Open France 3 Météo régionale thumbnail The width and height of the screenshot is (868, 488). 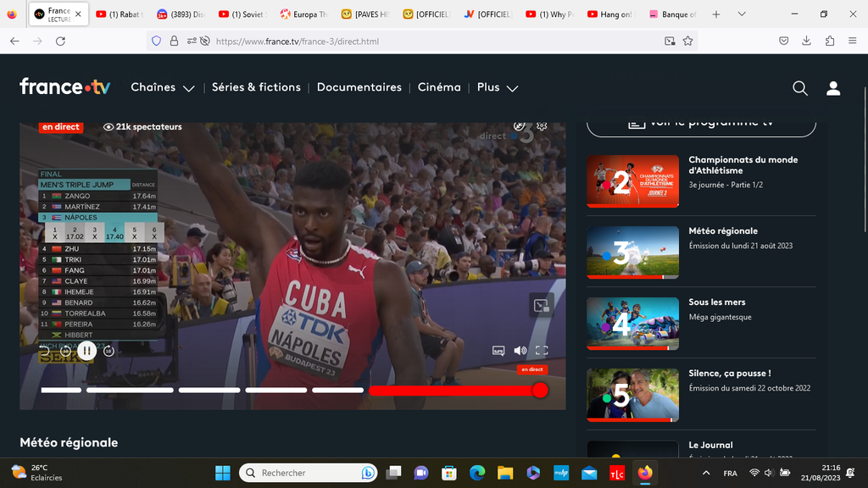[632, 252]
